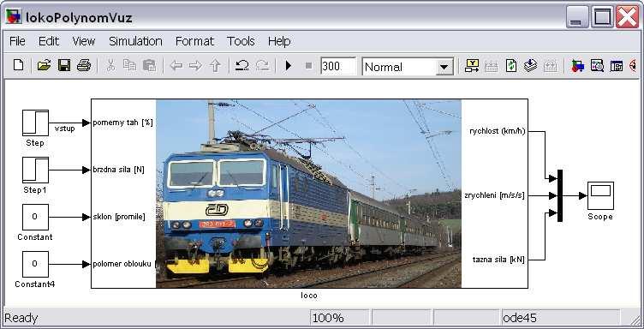Open Model Explorer magnifier icon
This screenshot has height=329, width=644.
coord(597,66)
